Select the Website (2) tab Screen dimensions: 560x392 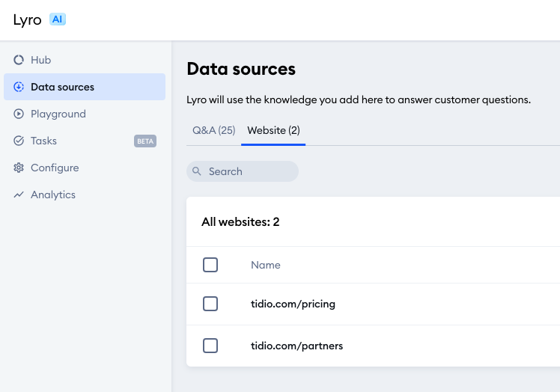click(x=273, y=130)
